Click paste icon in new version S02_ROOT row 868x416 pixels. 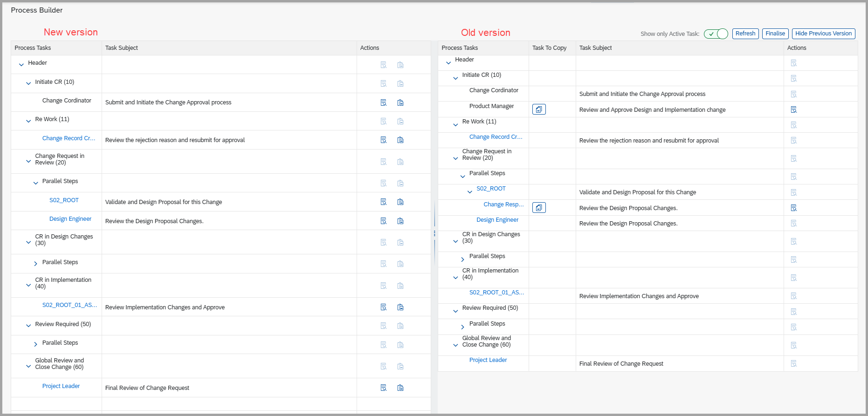[x=400, y=202]
